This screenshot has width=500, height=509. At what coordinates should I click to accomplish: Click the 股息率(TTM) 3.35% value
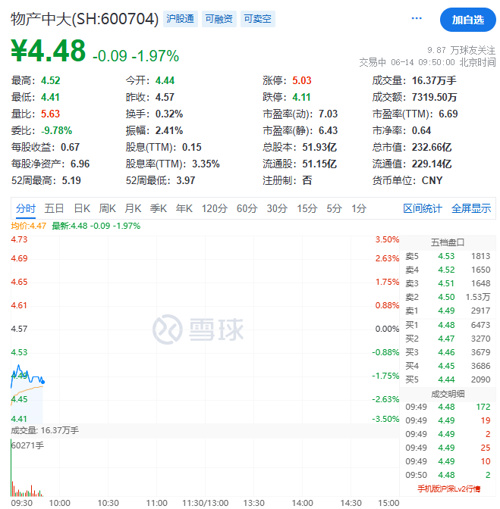206,164
